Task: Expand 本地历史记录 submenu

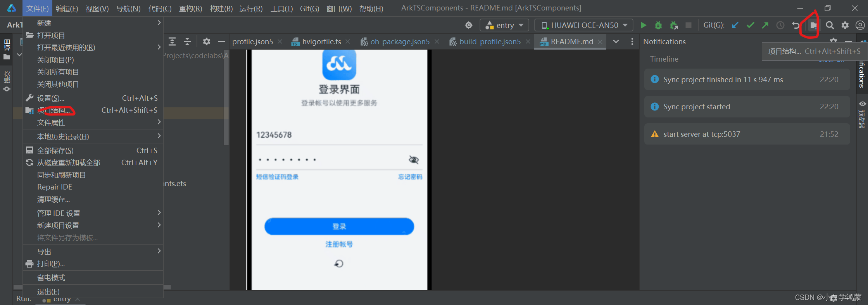Action: click(x=93, y=137)
